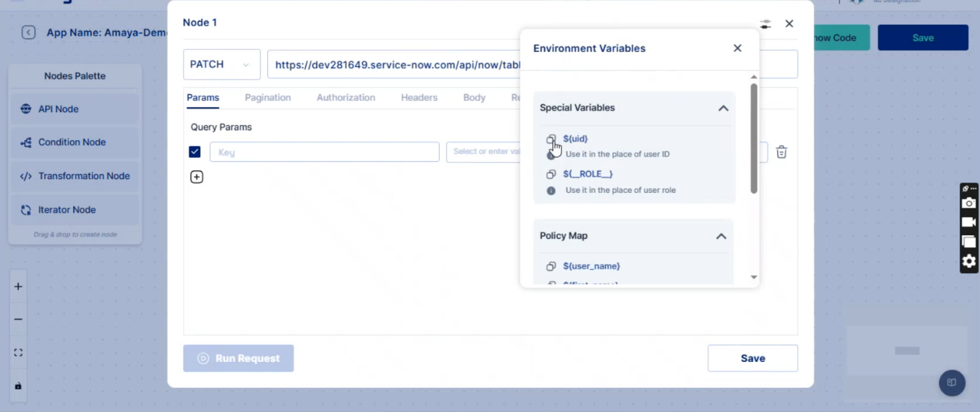Toggle the canvas lock

pos(18,386)
